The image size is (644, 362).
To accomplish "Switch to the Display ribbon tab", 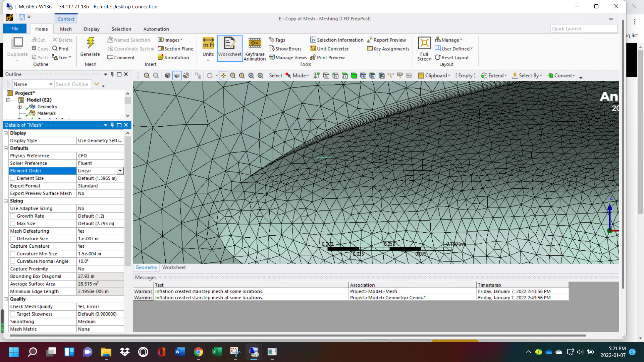I will point(92,29).
